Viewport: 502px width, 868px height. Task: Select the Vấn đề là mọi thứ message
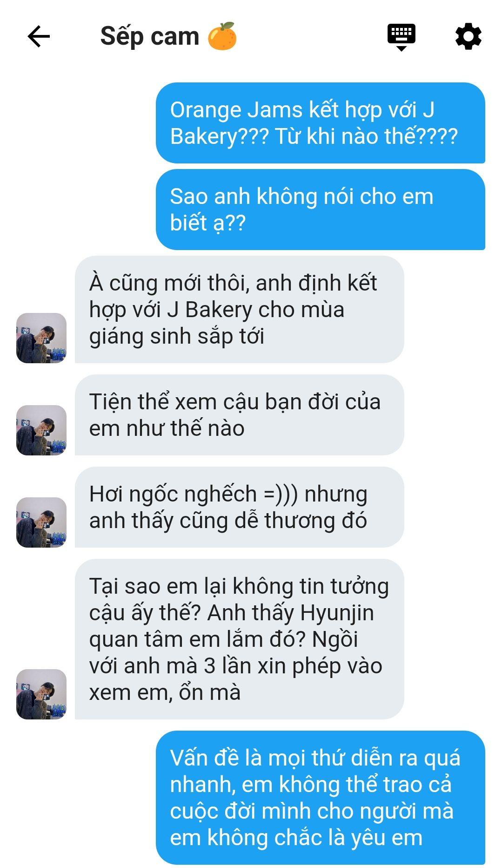[321, 798]
